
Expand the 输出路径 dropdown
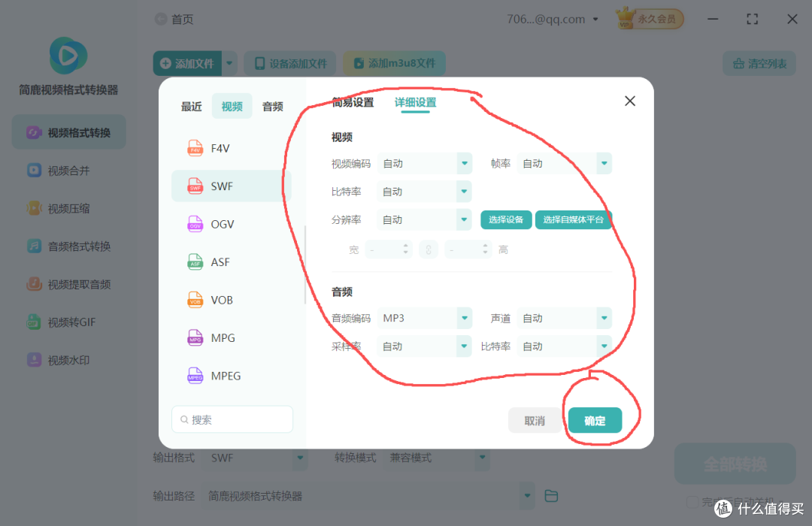[527, 495]
